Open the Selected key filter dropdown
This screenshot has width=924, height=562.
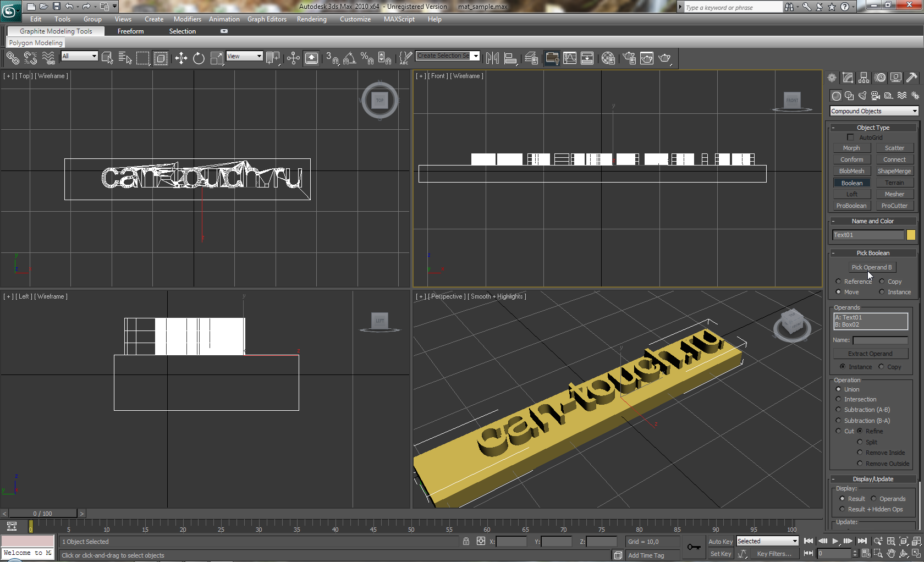tap(767, 541)
